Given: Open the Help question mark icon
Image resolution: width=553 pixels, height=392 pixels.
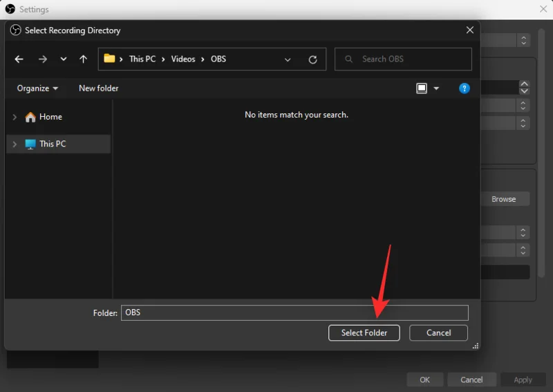Looking at the screenshot, I should [x=465, y=88].
